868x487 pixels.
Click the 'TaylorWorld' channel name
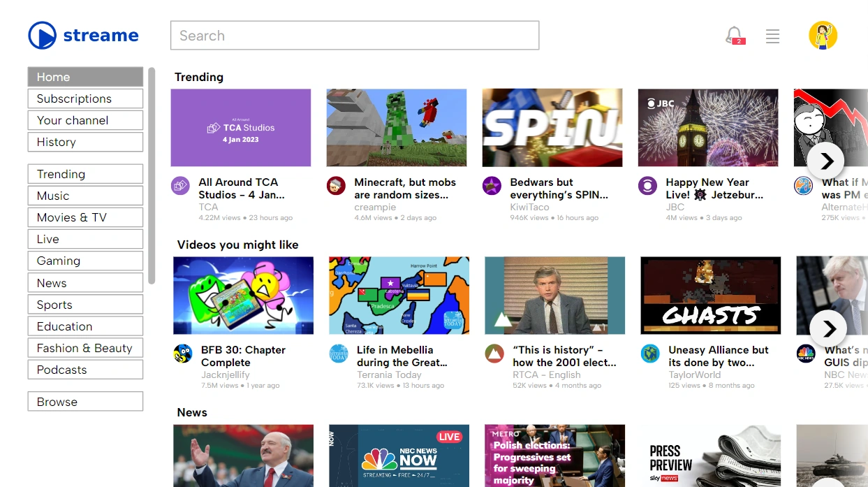tap(694, 375)
